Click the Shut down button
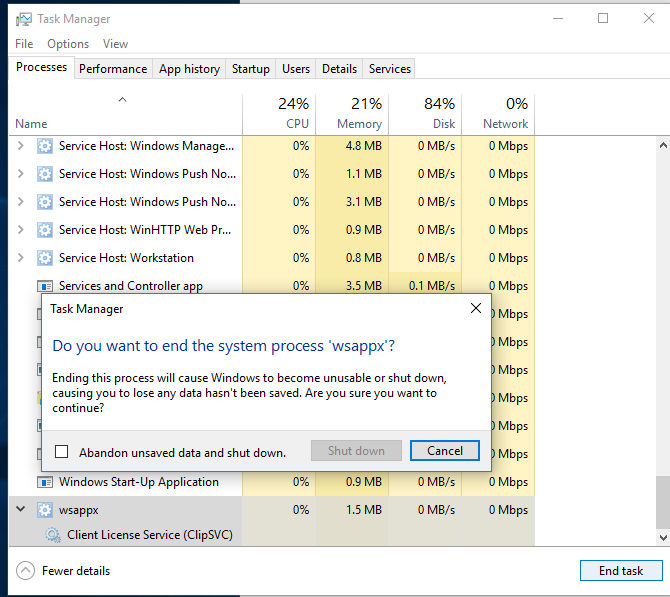 click(x=356, y=451)
